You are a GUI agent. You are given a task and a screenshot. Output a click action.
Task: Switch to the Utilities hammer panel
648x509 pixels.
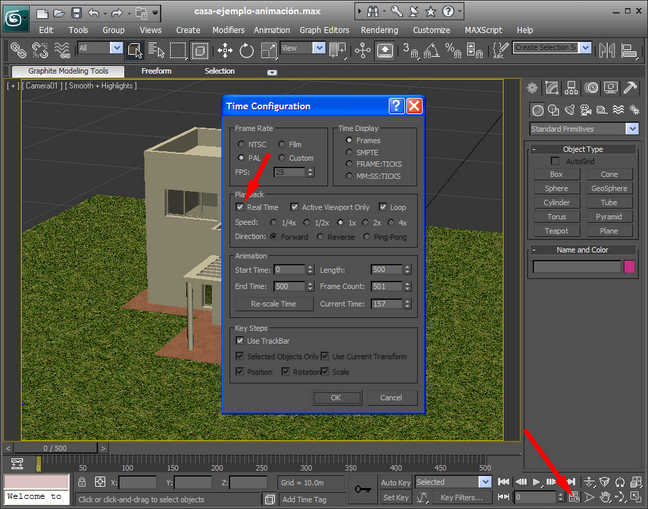tap(631, 89)
